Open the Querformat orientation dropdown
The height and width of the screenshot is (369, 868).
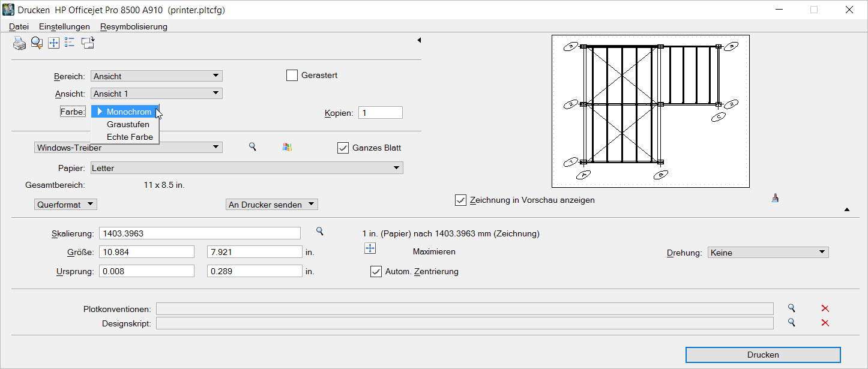[x=66, y=205]
